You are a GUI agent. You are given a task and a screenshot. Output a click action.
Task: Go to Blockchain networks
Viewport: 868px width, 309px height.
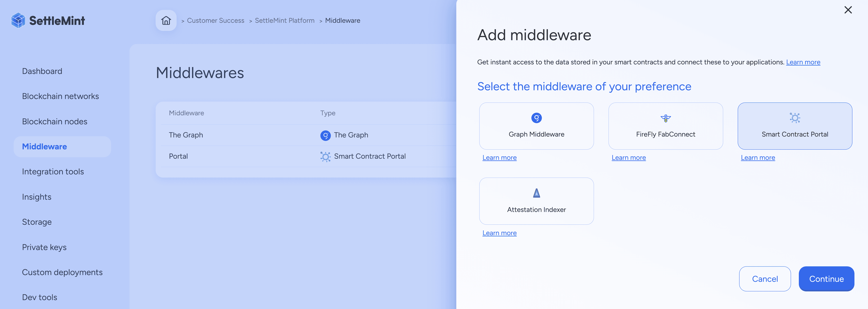pos(60,96)
